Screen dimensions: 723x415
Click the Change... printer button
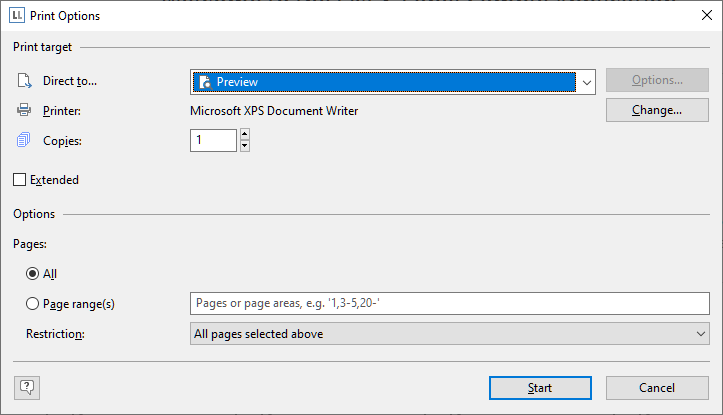click(657, 110)
